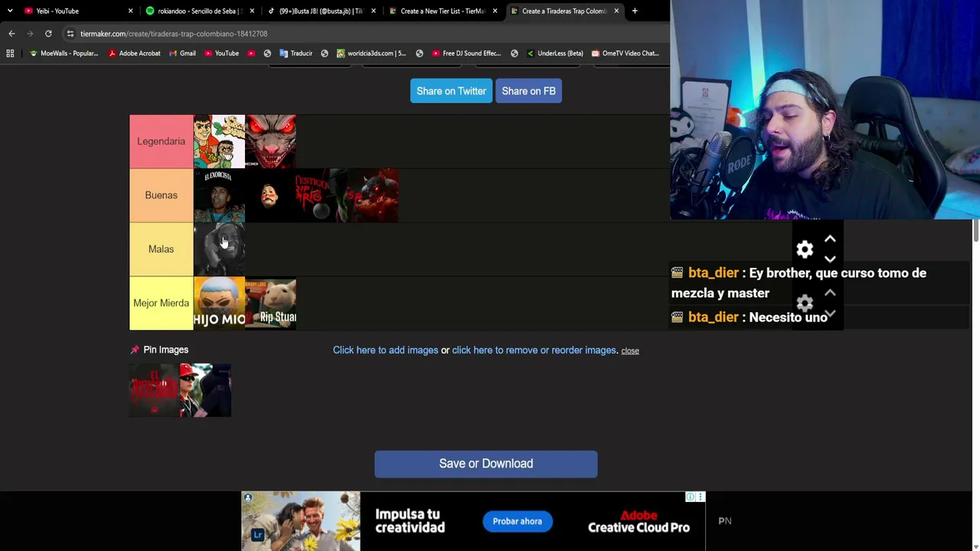This screenshot has width=980, height=551.
Task: Open the MoeWalls bookmark
Action: point(64,54)
